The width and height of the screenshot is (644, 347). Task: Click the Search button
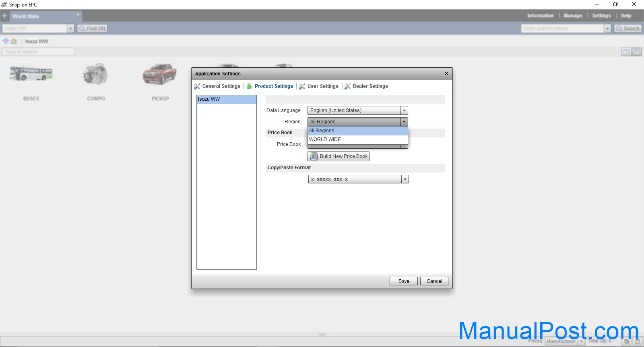(628, 29)
